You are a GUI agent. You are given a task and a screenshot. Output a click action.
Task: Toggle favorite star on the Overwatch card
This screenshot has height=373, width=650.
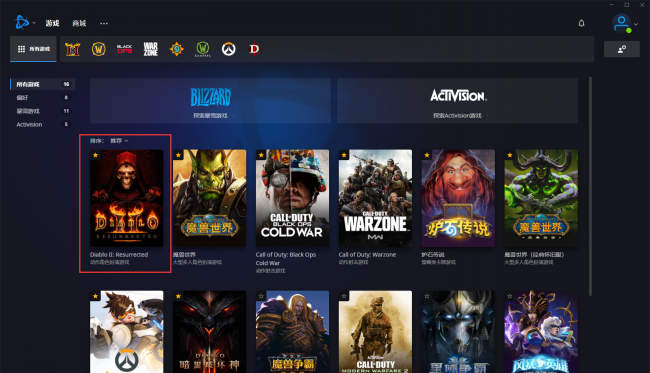[95, 296]
